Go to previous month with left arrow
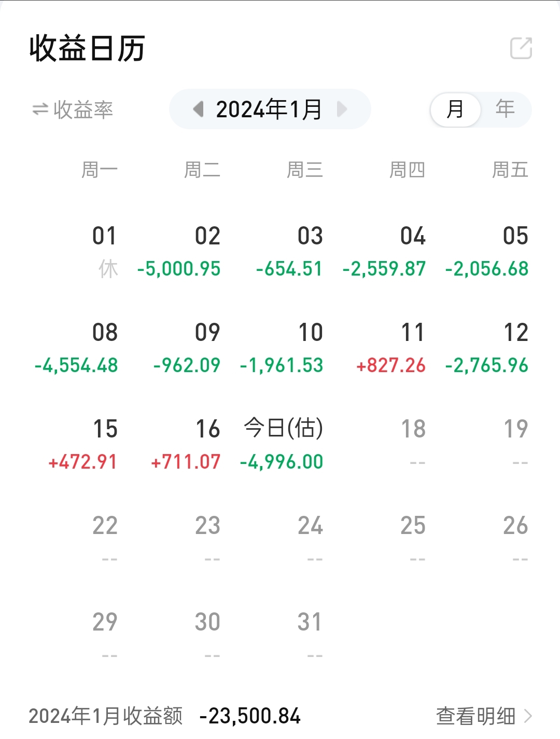Viewport: 560px width, 739px height. point(198,109)
